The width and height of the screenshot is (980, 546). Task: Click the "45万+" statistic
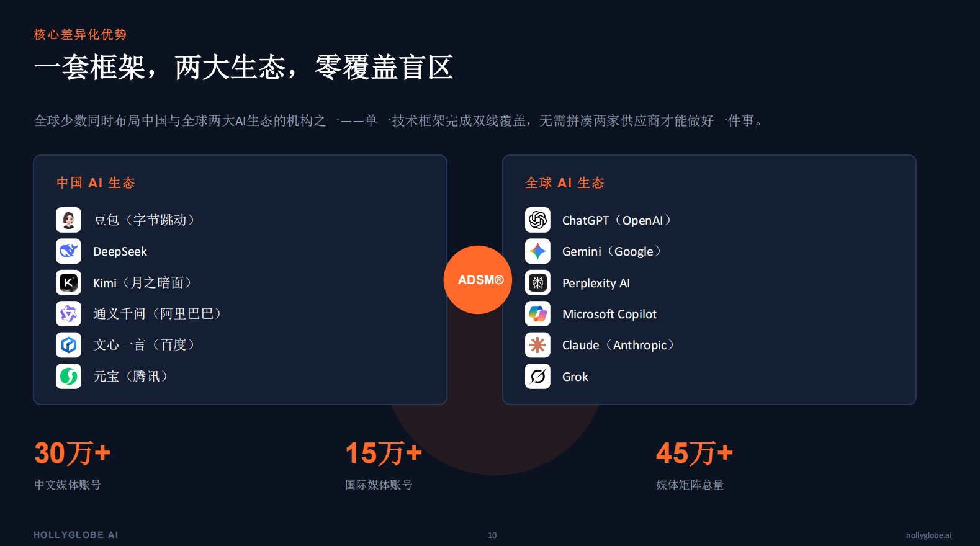point(695,453)
